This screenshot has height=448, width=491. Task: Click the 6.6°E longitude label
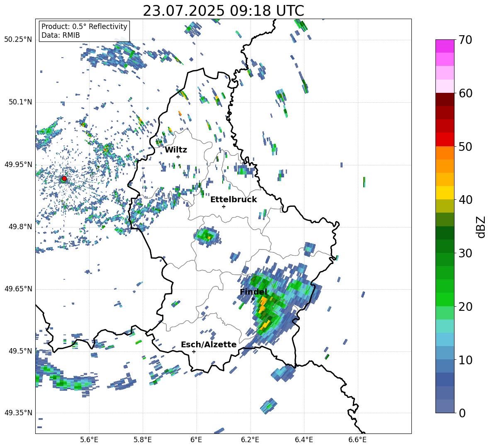[357, 440]
